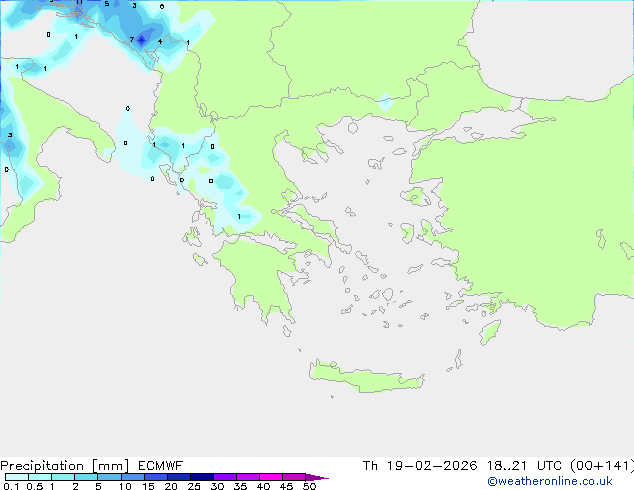Screen dimensions: 634x490
Task: Select legend swatch between 25 and 30
Action: coord(202,477)
